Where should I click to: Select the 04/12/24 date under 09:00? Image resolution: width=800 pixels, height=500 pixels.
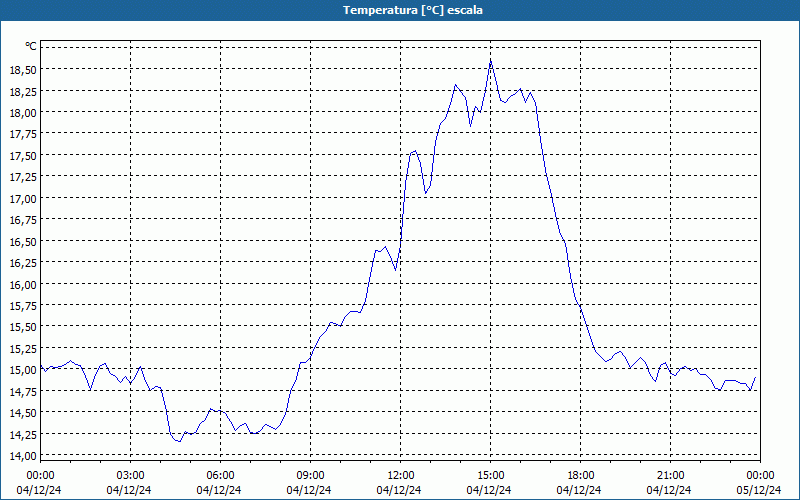pos(309,490)
